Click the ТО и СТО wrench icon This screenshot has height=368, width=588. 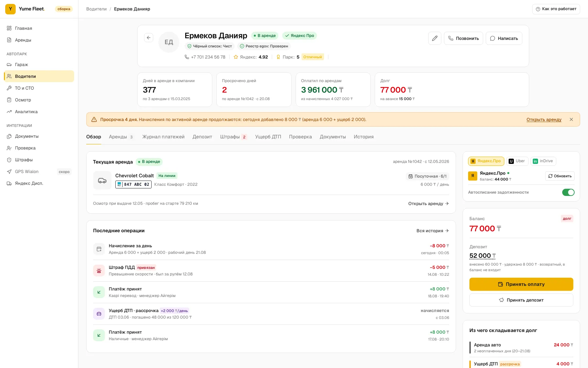(x=9, y=88)
